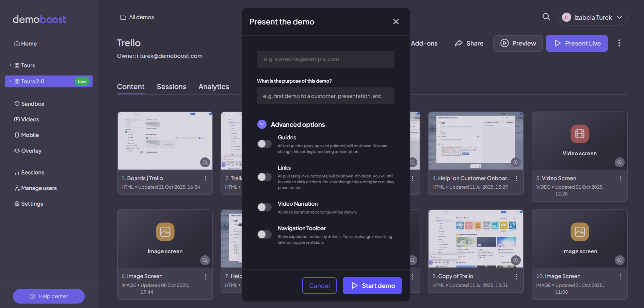644x308 pixels.
Task: Open options for 9. Copy of Trello
Action: [x=516, y=277]
